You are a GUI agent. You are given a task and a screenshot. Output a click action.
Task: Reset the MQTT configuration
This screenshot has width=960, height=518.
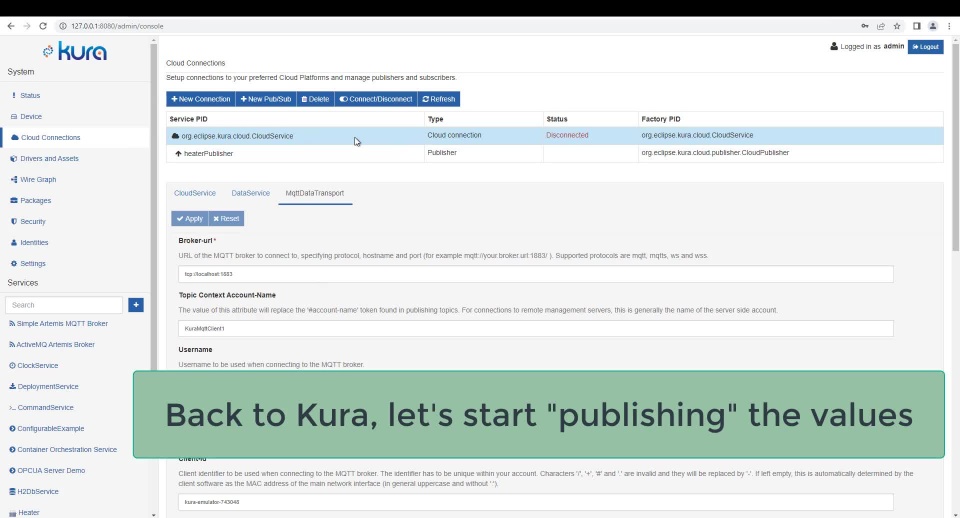226,219
